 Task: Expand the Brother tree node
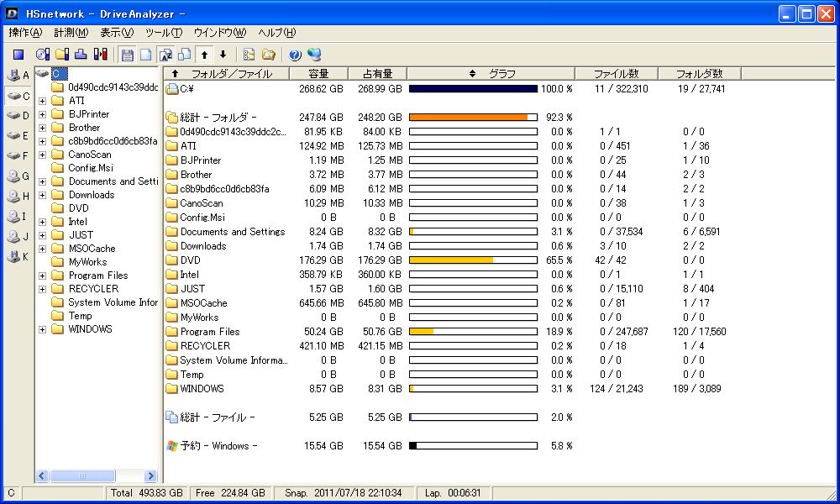click(x=42, y=128)
